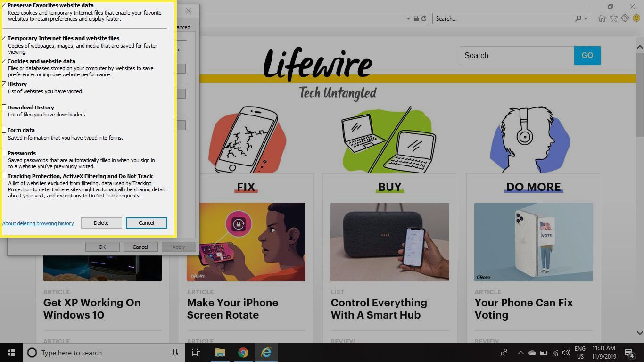Open the FIX section
644x362 pixels.
point(246,187)
